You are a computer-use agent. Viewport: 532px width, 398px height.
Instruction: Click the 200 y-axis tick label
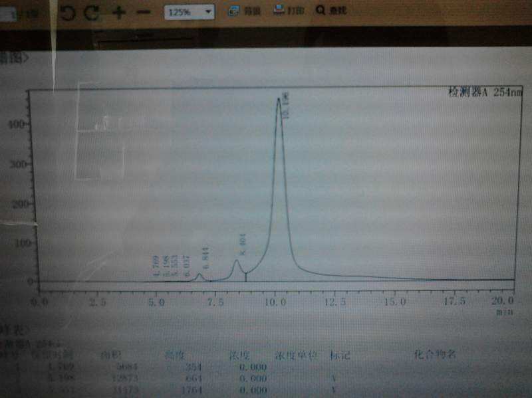point(21,204)
